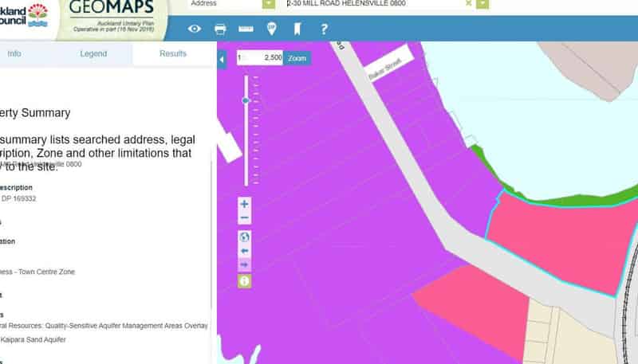Click the DP 169332 legal description
The height and width of the screenshot is (364, 638).
[x=18, y=198]
